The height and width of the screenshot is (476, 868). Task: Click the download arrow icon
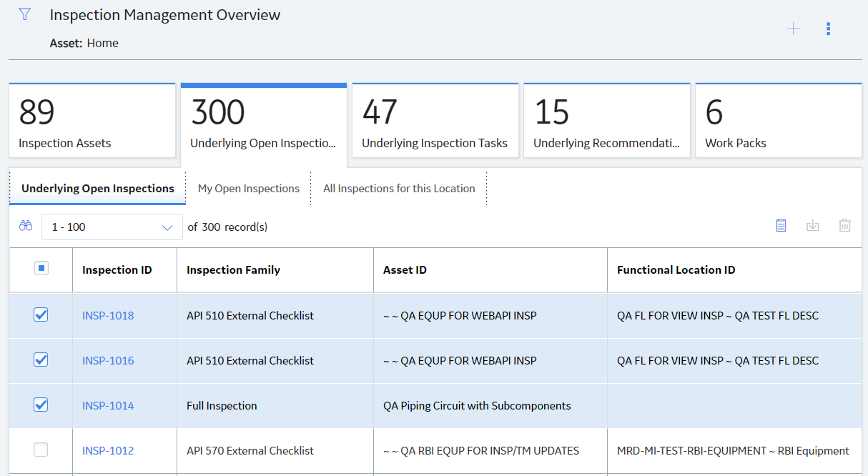(x=813, y=226)
